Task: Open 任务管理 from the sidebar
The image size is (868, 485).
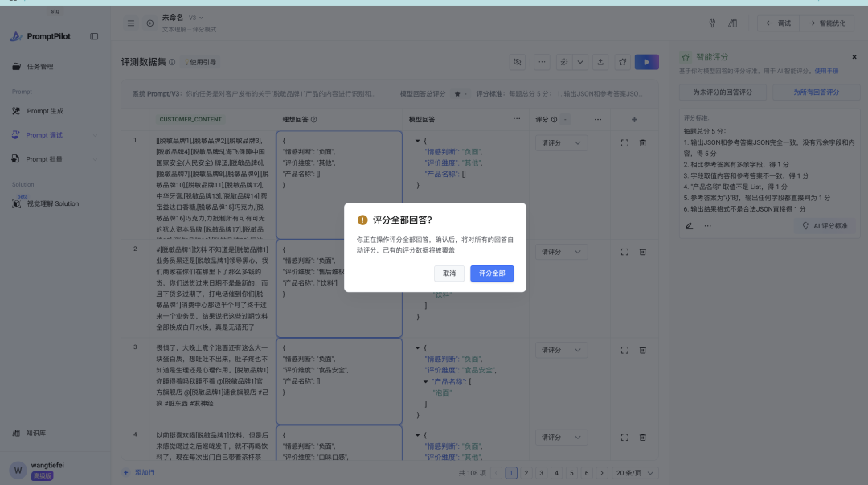Action: click(48, 66)
